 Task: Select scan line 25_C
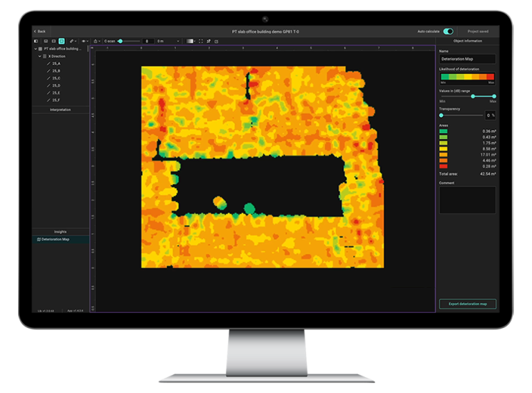[56, 78]
